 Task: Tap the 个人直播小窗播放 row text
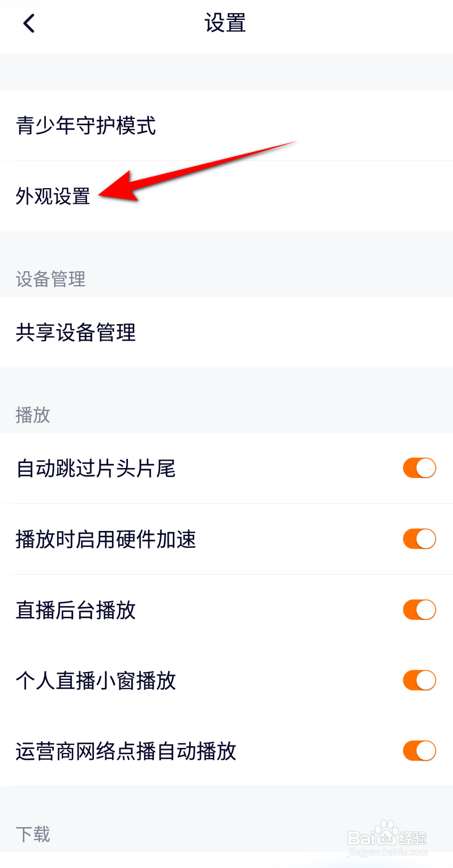(96, 680)
